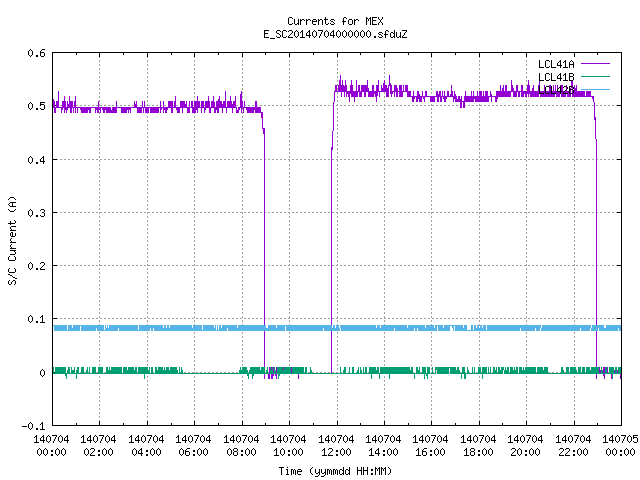Click the 140704 16:00 x-axis tick label
This screenshot has height=480, width=640.
[430, 445]
